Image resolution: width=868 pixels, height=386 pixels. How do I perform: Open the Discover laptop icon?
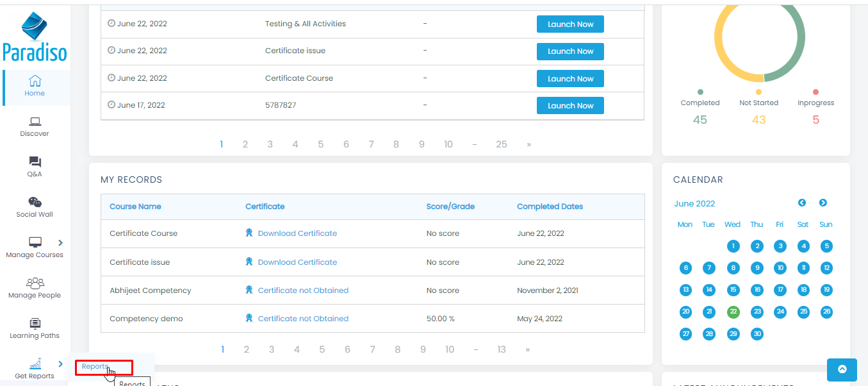35,121
